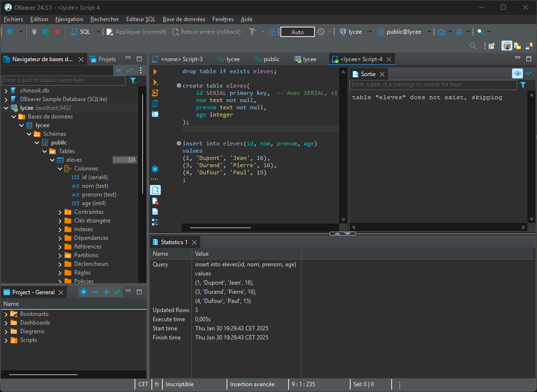Open the SQL console terminal icon
537x392 pixels.
[x=155, y=114]
